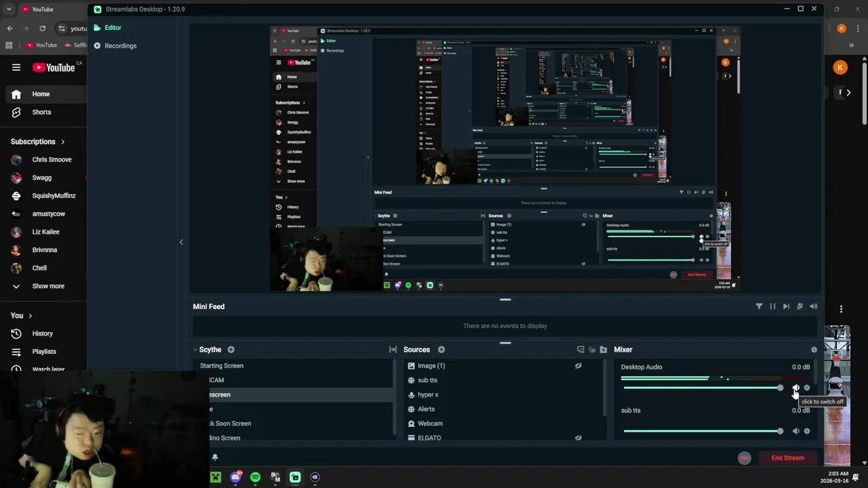Open the YouTube hamburger guide menu
This screenshot has height=488, width=868.
(x=16, y=67)
